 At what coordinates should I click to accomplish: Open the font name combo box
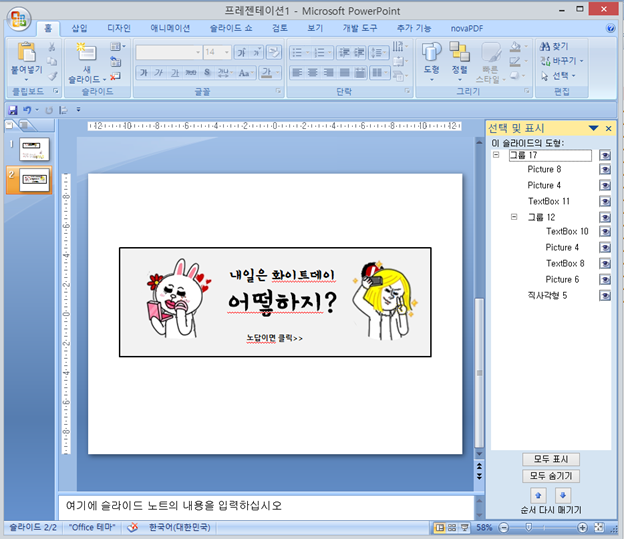coord(168,52)
